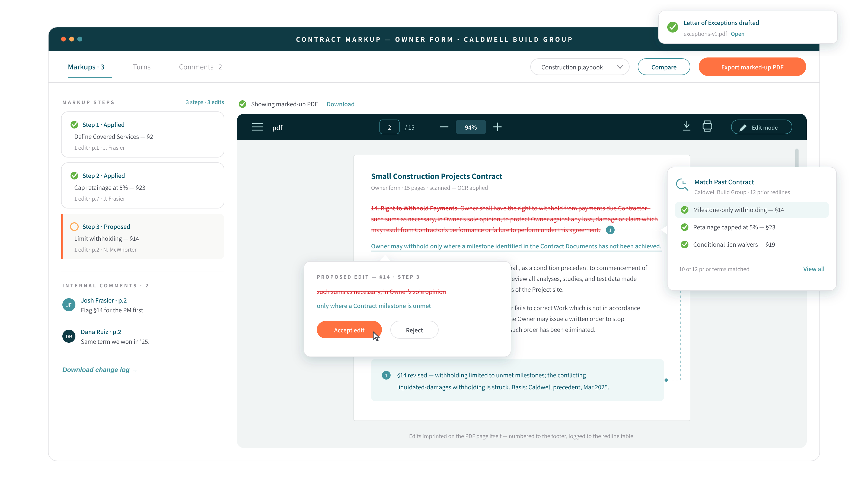Screen dimensions: 868x488
Task: Click the §14 revised footer note
Action: pos(517,380)
